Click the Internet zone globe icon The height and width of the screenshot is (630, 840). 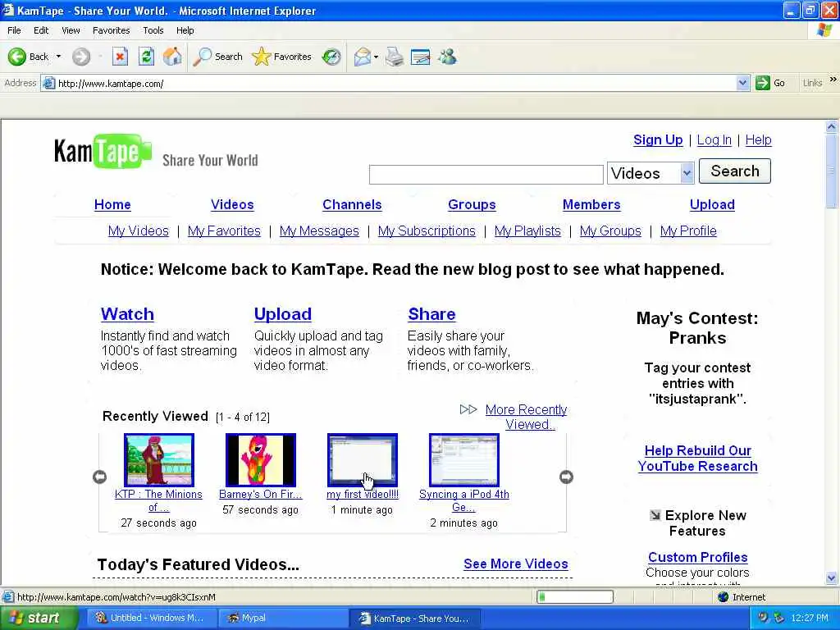(724, 597)
